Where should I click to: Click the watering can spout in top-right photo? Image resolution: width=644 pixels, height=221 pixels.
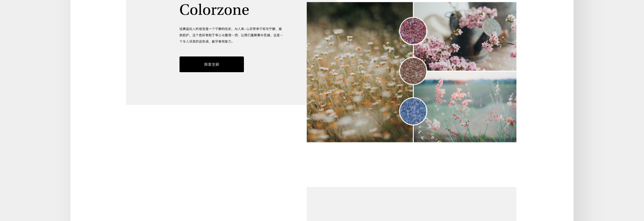(x=492, y=27)
